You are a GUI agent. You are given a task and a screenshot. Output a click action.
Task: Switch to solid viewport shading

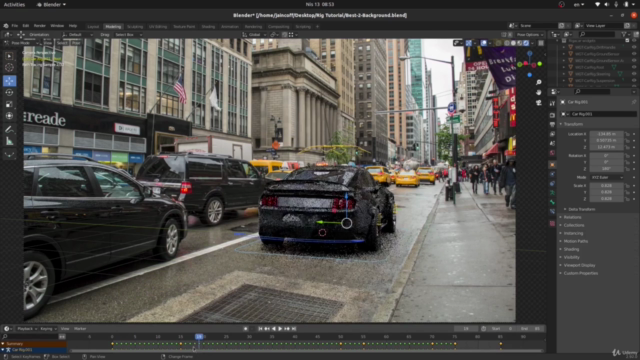point(513,43)
